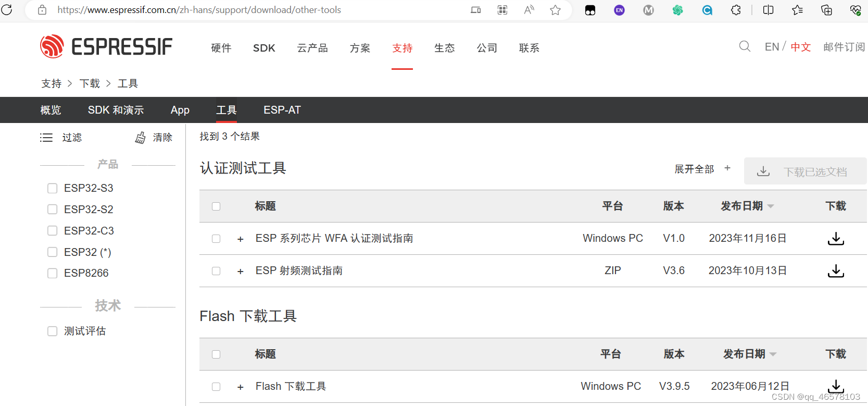
Task: Switch to the ESP-AT tab
Action: (x=282, y=110)
